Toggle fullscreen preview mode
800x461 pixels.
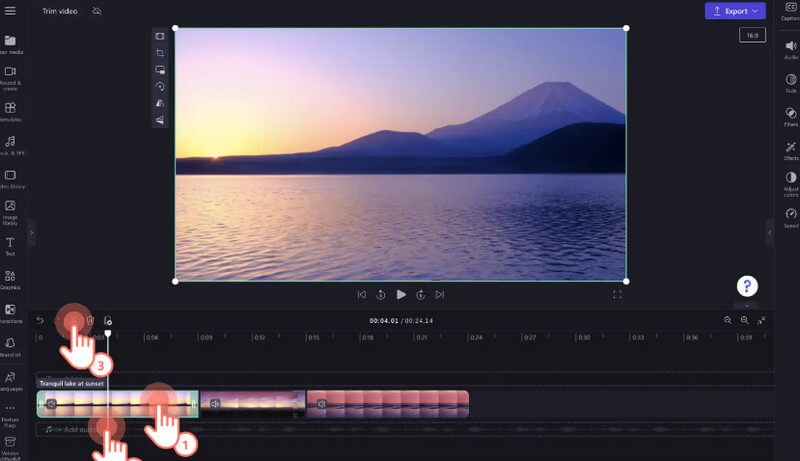pos(617,295)
